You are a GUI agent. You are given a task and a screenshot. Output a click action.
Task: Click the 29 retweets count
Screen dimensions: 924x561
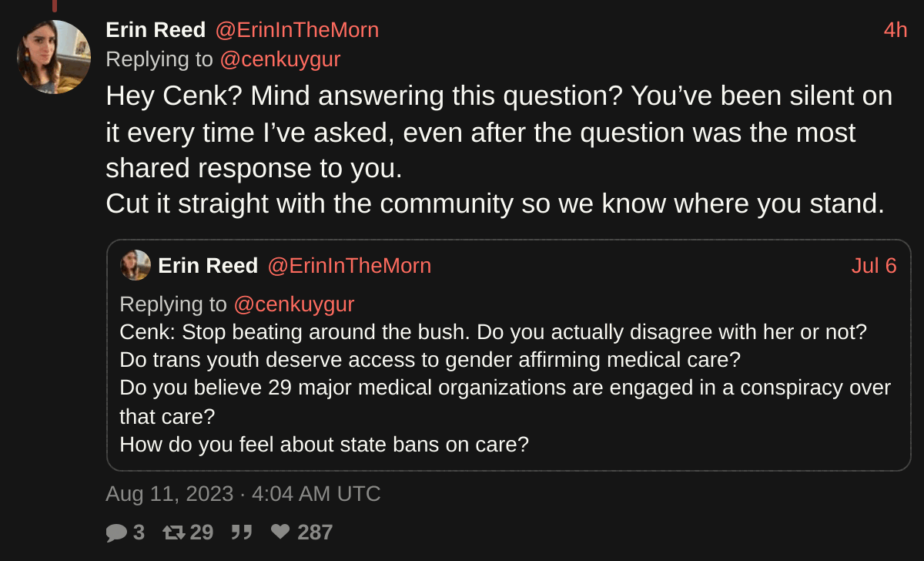pos(202,532)
